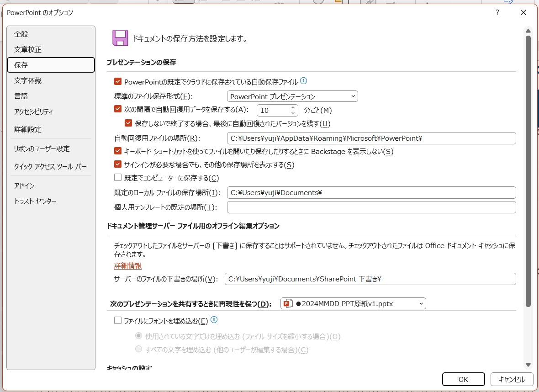Click the ドキュメント管理サーバー section heading

(193, 226)
